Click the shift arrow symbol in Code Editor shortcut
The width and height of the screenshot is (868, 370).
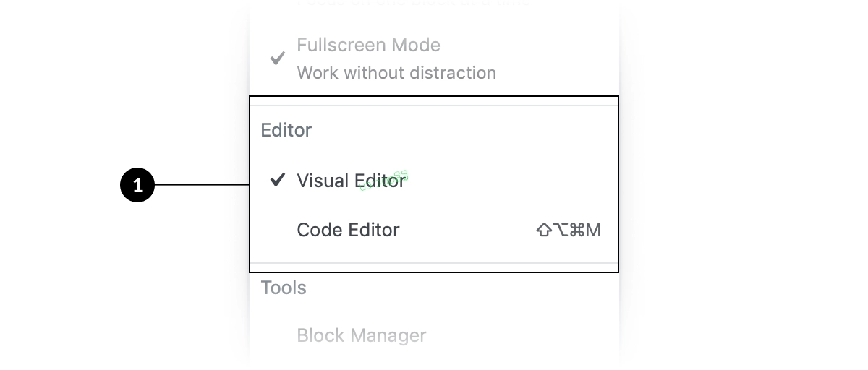pos(544,231)
